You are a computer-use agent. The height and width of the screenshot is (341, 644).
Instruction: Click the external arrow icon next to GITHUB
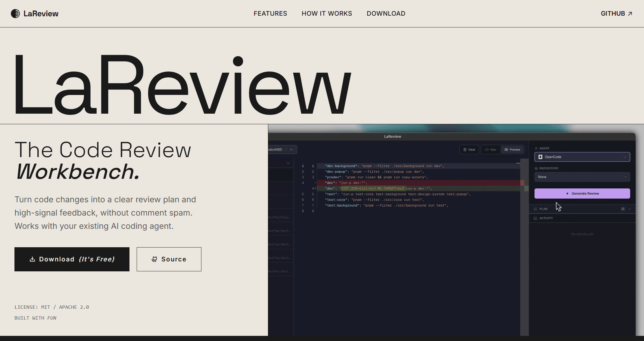pyautogui.click(x=630, y=14)
